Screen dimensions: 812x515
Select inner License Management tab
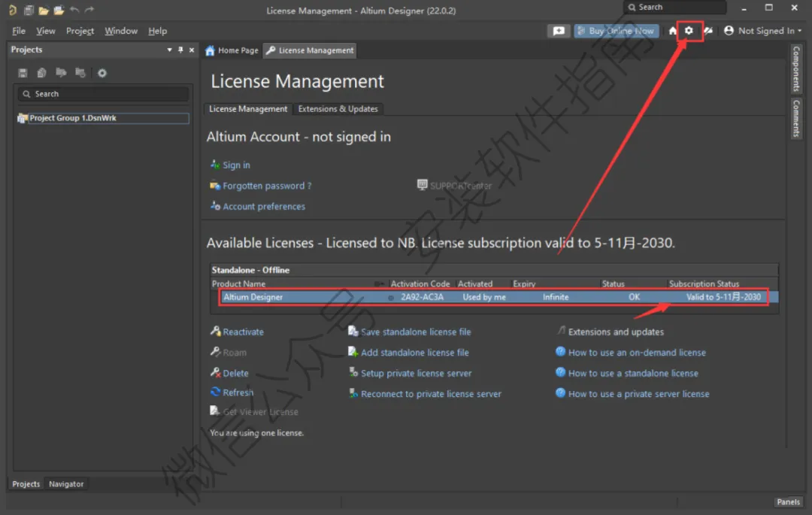tap(247, 109)
